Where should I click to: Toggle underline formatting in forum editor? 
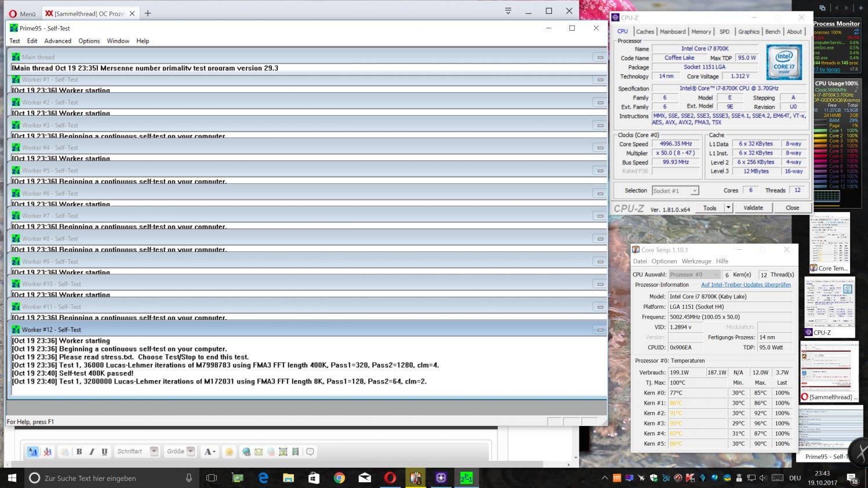click(x=104, y=451)
